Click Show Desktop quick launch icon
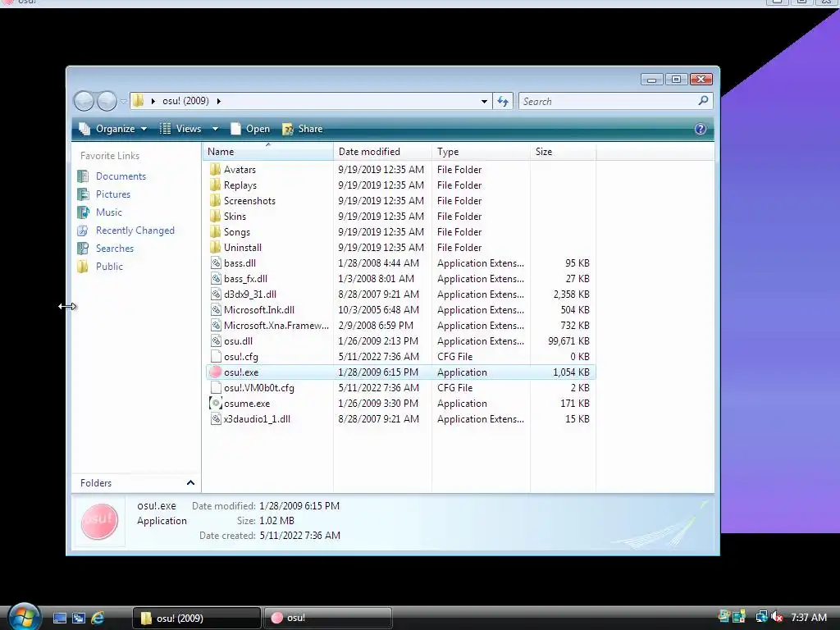This screenshot has height=630, width=840. (x=60, y=618)
